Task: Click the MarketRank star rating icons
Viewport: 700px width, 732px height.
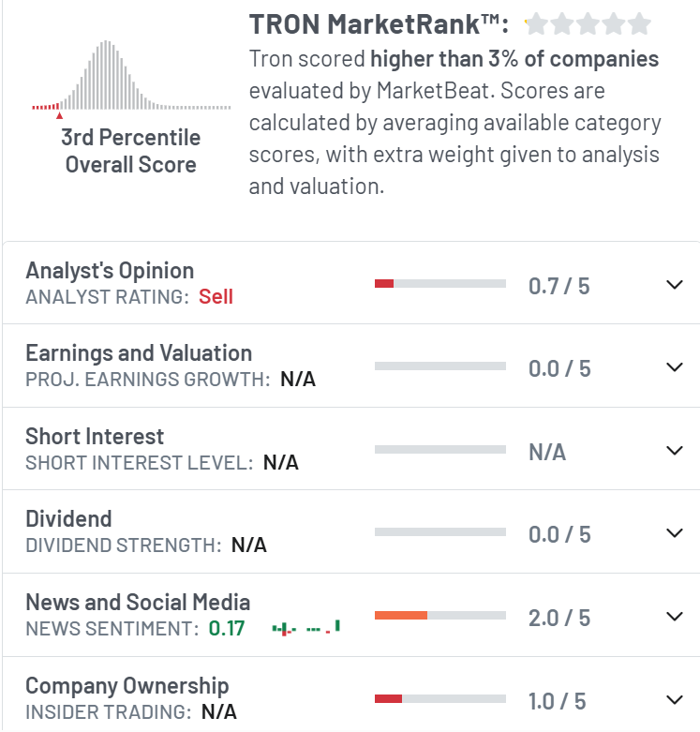Action: 588,24
